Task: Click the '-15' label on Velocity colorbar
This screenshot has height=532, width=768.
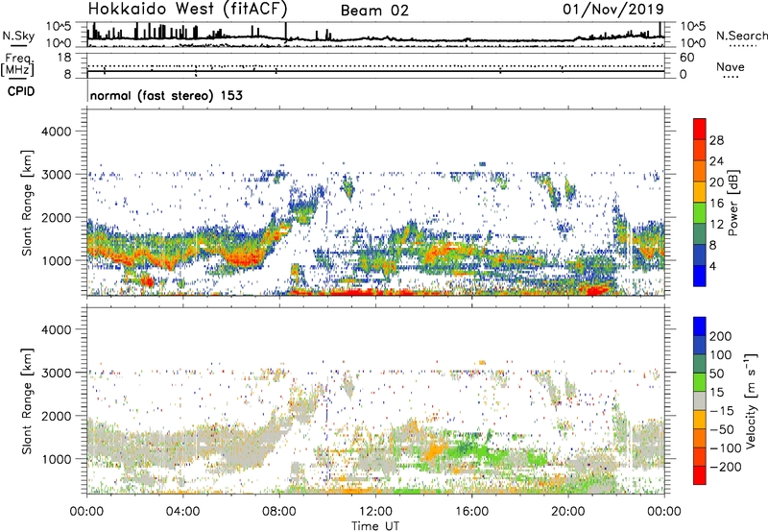Action: click(x=722, y=411)
